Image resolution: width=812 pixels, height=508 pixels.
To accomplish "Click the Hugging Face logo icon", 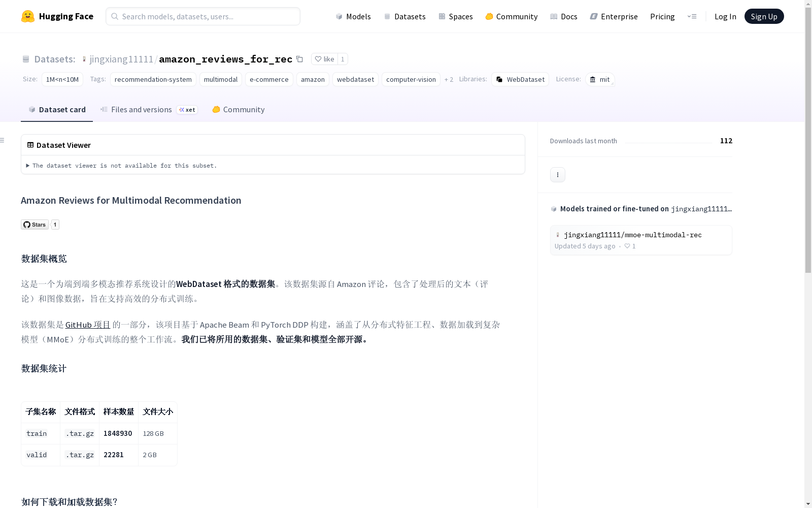I will pyautogui.click(x=28, y=16).
